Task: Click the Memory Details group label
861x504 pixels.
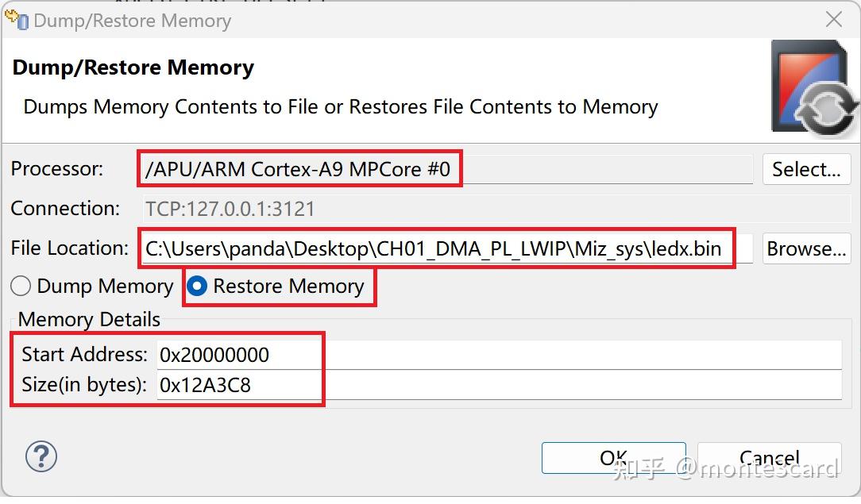Action: 89,319
